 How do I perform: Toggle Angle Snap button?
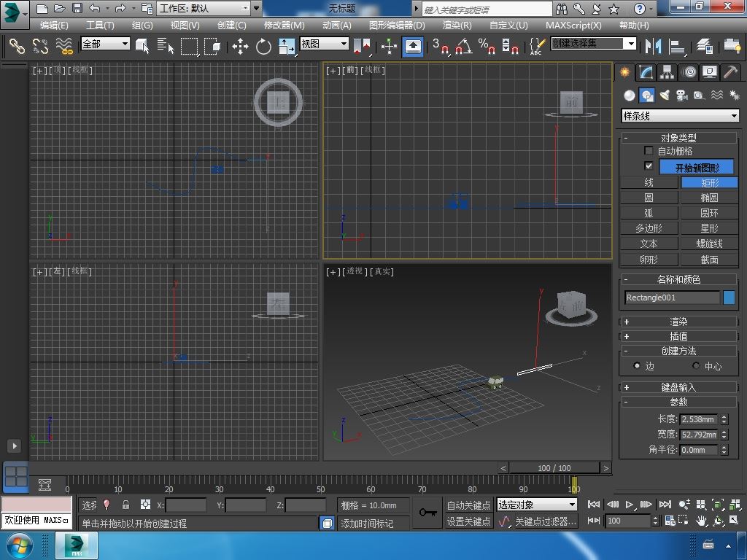tap(464, 46)
